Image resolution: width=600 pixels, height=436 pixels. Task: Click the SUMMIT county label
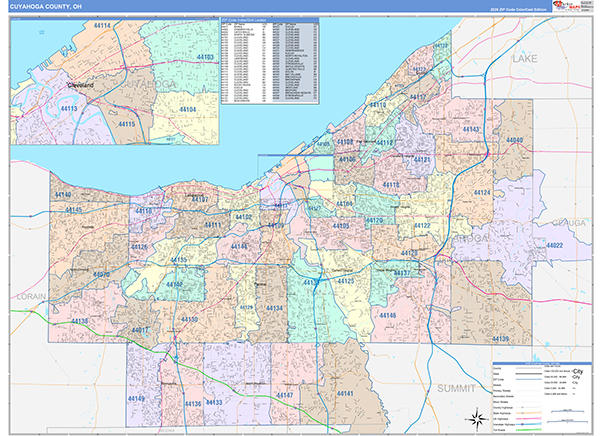coord(456,388)
